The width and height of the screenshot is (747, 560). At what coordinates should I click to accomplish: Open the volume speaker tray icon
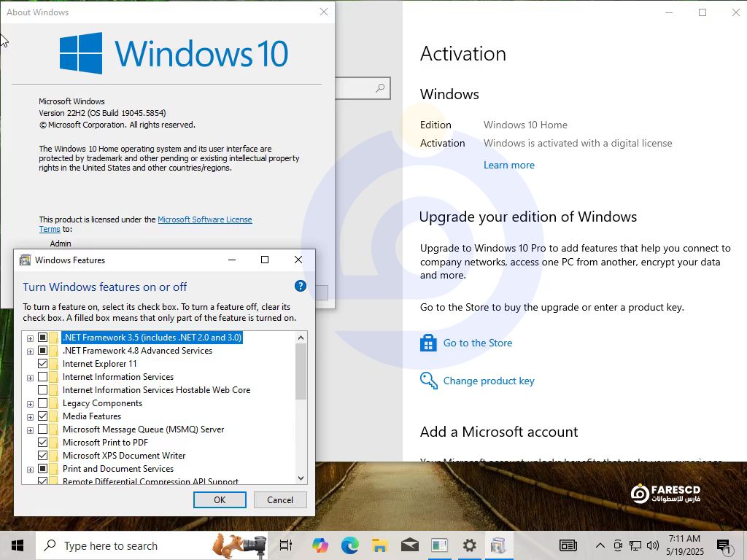pos(653,545)
